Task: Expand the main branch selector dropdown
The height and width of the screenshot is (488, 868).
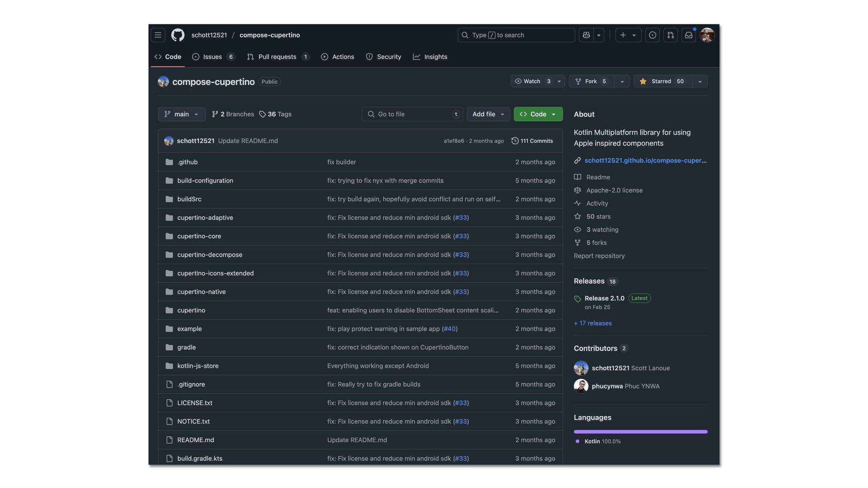Action: point(181,114)
